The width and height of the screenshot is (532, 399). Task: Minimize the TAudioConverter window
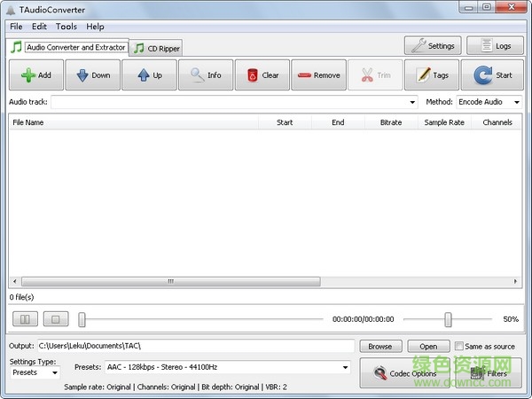point(468,7)
